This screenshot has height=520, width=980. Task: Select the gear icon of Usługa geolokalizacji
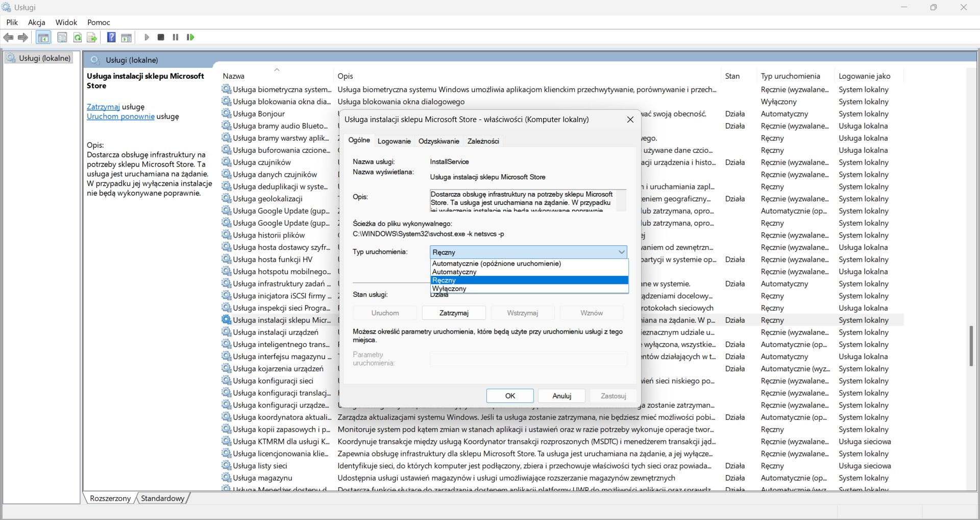coord(226,199)
